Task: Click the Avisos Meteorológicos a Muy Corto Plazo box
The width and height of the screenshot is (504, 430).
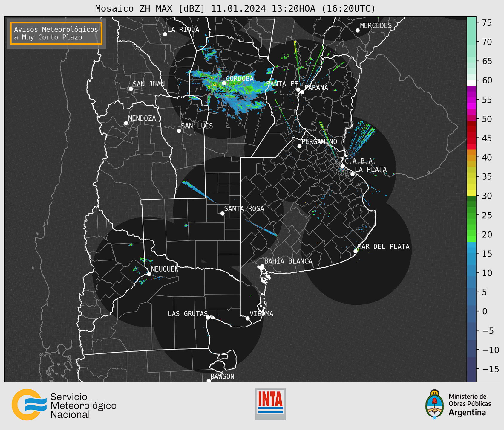Action: [56, 33]
